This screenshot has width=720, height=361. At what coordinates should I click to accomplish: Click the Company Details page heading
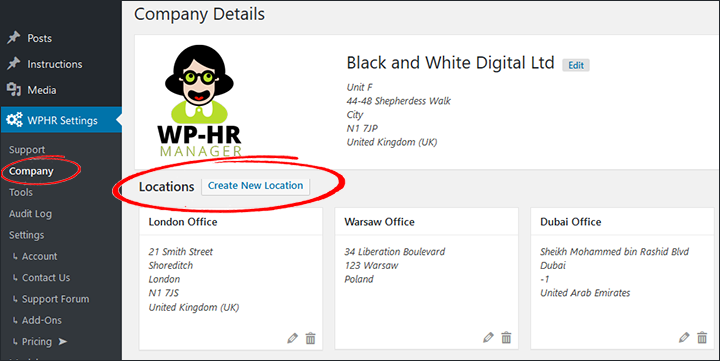click(x=199, y=14)
